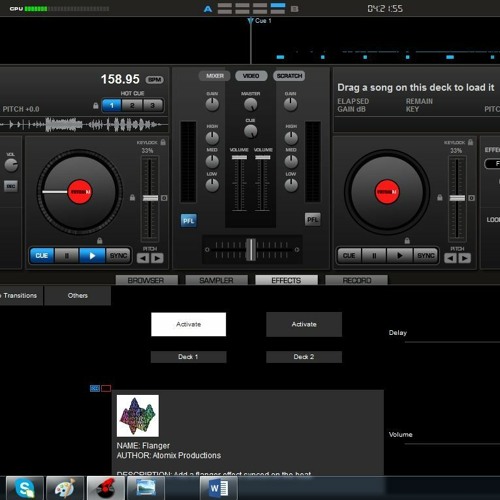Viewport: 500px width, 500px height.
Task: Reset right pitch slider zero button
Action: coord(471,198)
